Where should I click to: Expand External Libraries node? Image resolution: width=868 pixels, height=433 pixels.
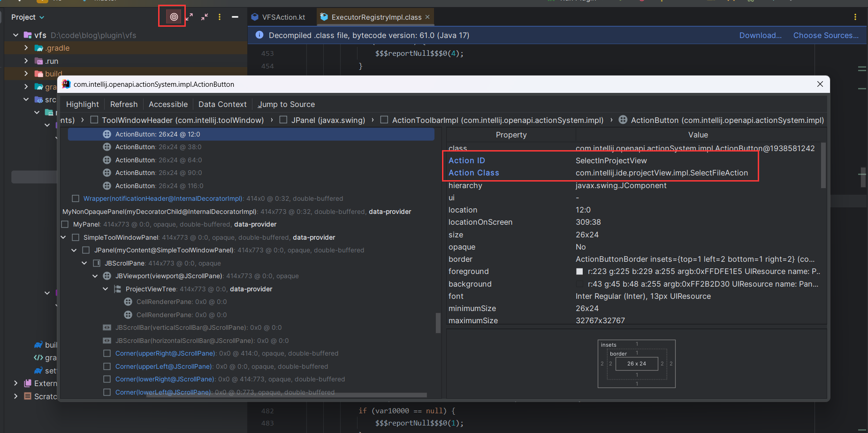tap(16, 383)
